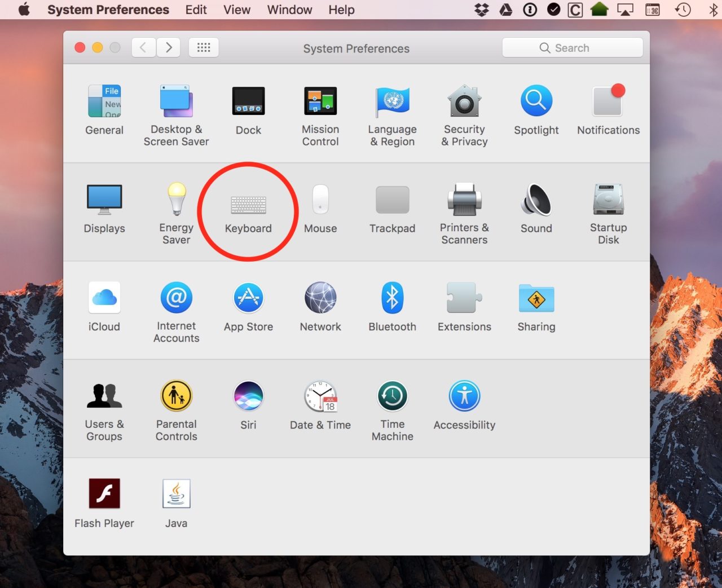Open Security & Privacy settings
The width and height of the screenshot is (722, 588).
pyautogui.click(x=464, y=116)
